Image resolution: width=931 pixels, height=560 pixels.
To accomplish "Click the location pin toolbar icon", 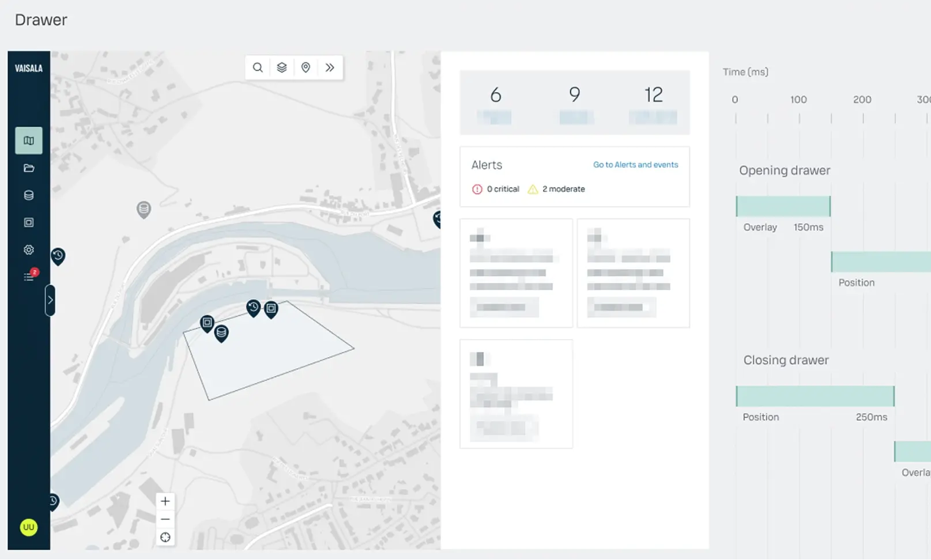I will point(306,67).
